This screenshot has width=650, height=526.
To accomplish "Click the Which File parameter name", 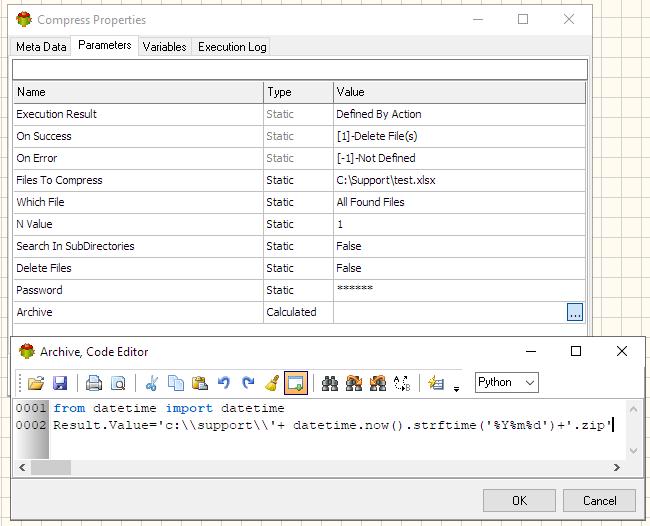I will pos(40,202).
